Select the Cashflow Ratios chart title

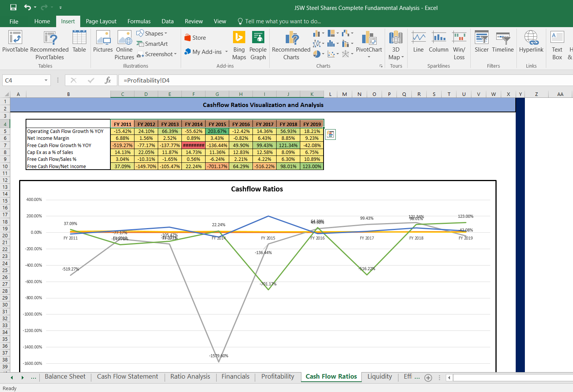click(x=257, y=189)
